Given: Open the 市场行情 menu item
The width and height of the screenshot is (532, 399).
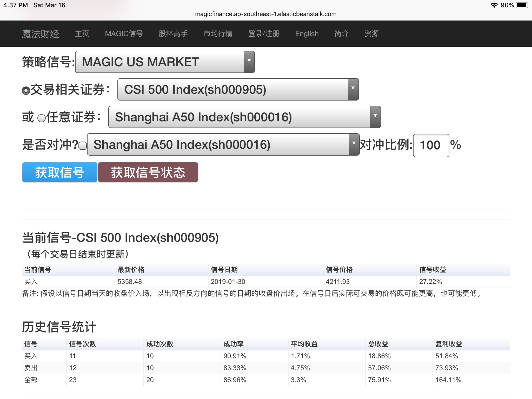Looking at the screenshot, I should click(x=218, y=34).
